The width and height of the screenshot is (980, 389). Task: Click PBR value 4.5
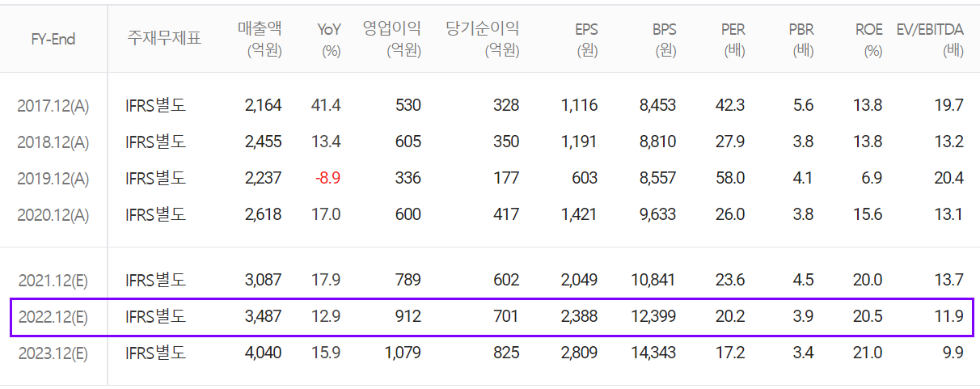coord(804,280)
